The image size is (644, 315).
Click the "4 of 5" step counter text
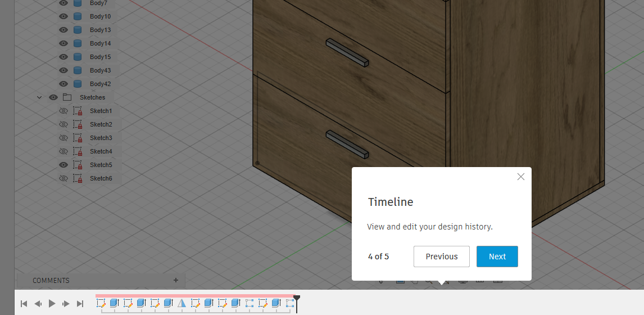pyautogui.click(x=378, y=256)
